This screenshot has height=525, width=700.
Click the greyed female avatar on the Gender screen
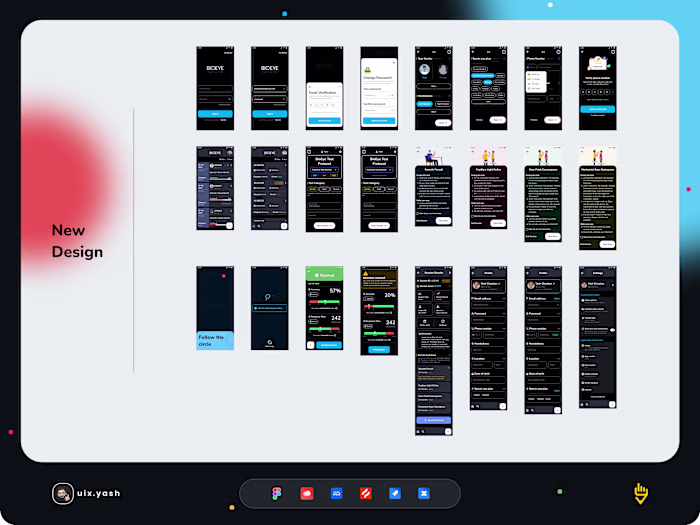[x=443, y=70]
